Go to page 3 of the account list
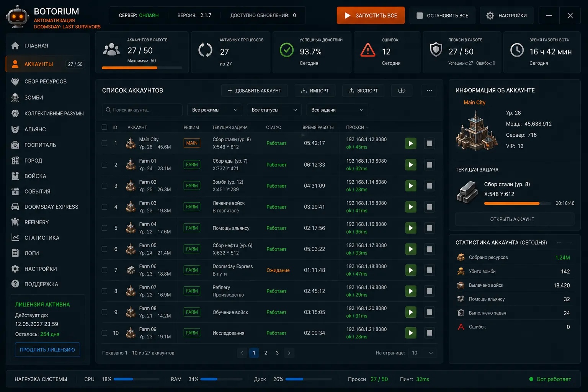 [x=277, y=353]
